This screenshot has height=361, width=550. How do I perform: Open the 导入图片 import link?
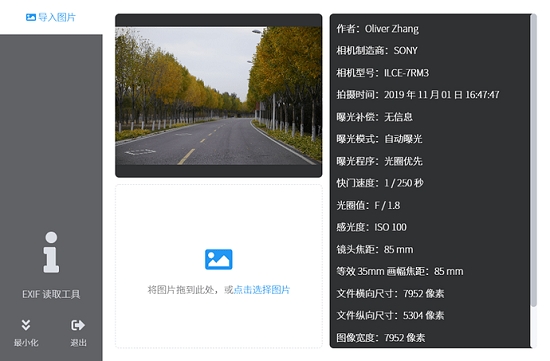click(51, 17)
